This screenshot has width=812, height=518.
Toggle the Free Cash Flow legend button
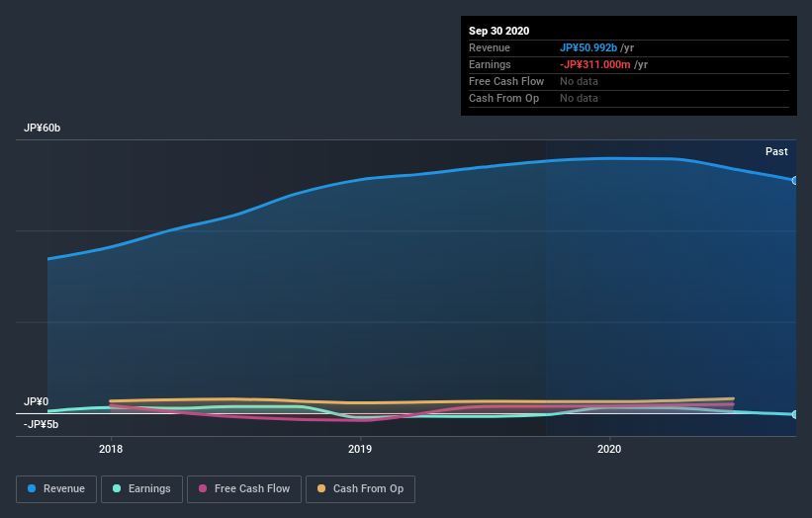(x=244, y=489)
